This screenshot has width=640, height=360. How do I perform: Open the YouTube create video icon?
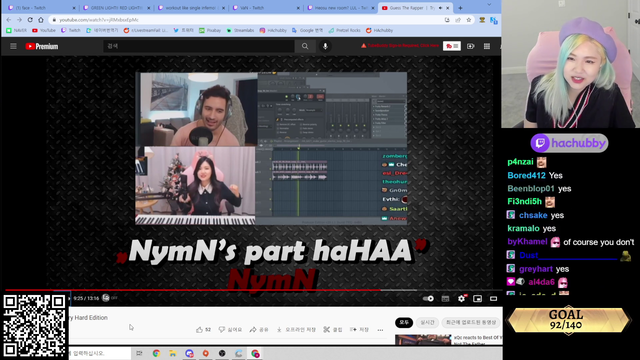click(471, 46)
